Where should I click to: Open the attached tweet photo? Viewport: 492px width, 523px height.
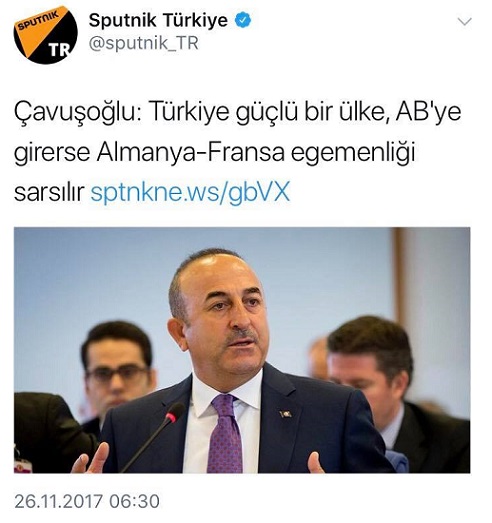[242, 350]
